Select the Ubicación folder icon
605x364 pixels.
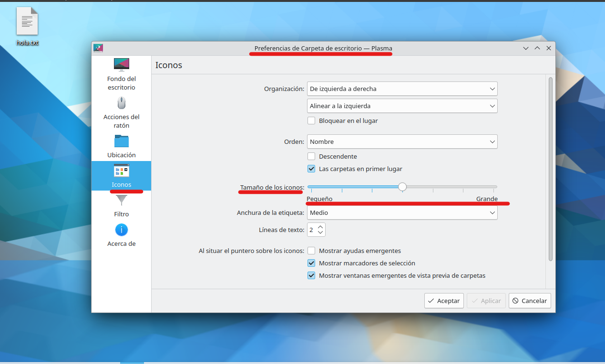click(x=121, y=142)
